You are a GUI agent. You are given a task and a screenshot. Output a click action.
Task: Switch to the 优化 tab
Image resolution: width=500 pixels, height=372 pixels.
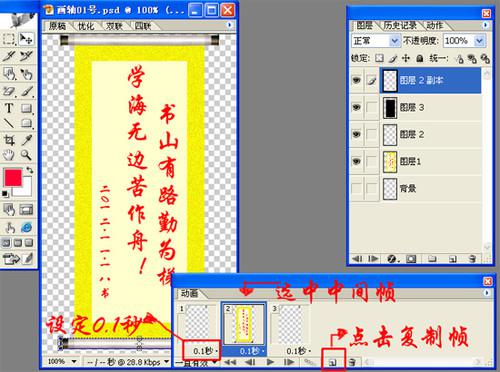tap(86, 26)
